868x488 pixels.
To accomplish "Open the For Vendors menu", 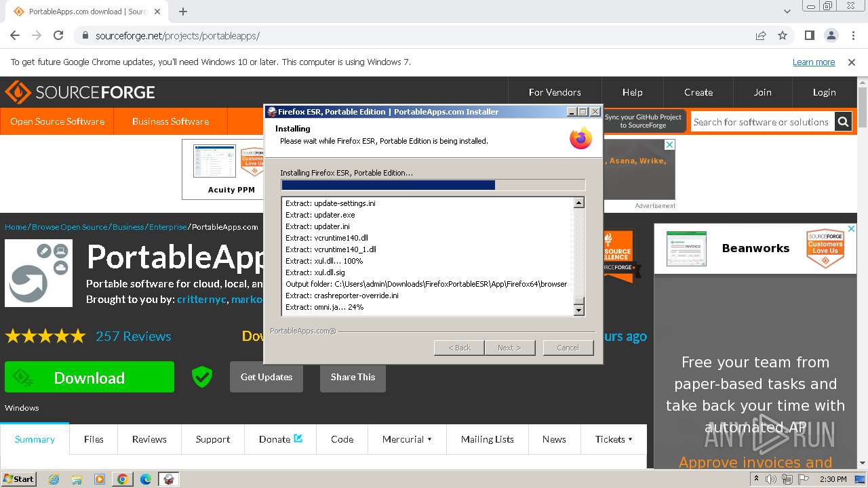I will (555, 92).
